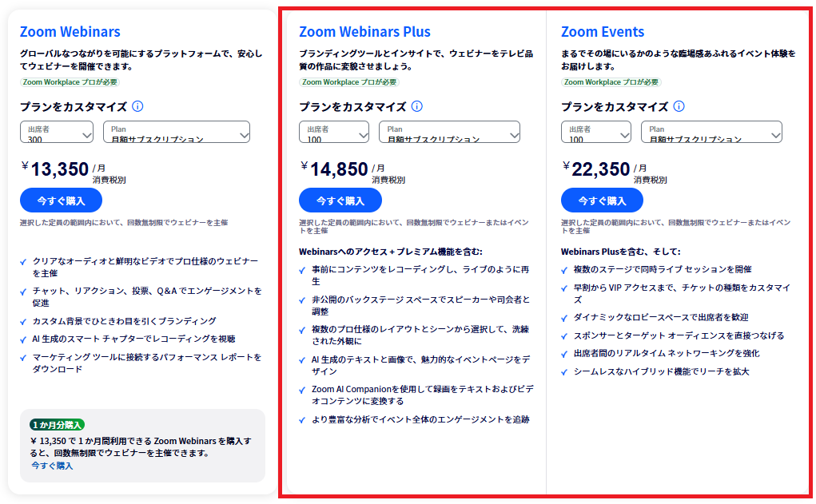Click the Zoom Webinars Plus title

(x=364, y=32)
